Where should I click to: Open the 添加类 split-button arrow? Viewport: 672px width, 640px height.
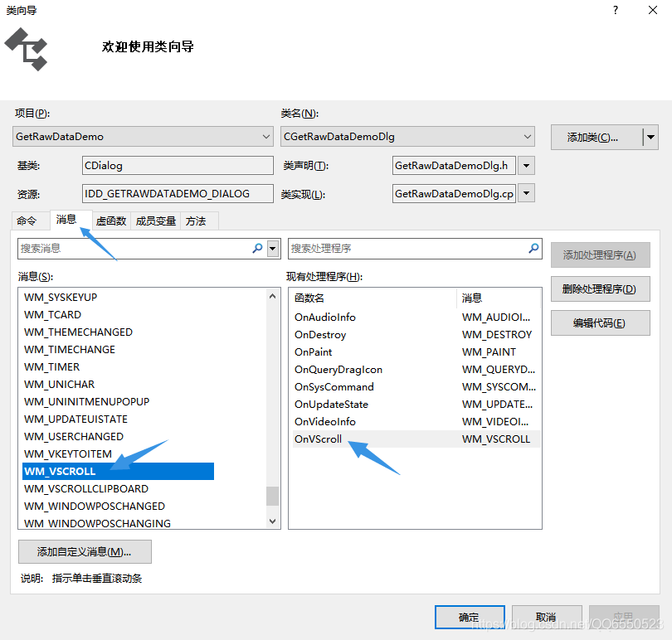tap(650, 136)
